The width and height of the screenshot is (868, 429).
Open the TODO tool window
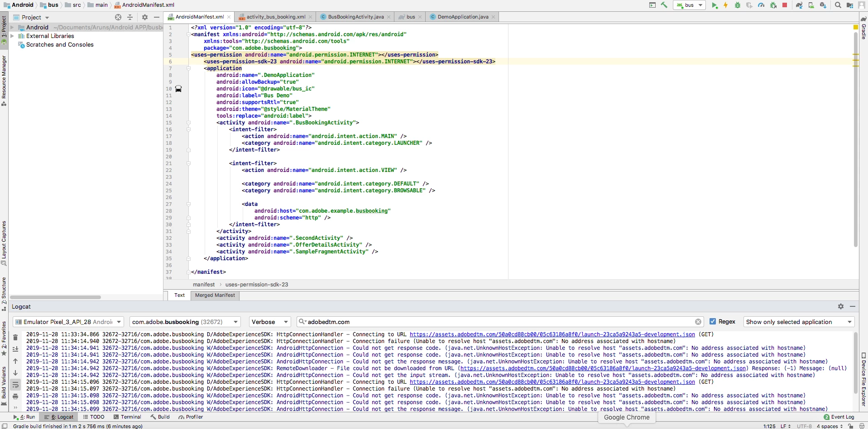point(94,417)
